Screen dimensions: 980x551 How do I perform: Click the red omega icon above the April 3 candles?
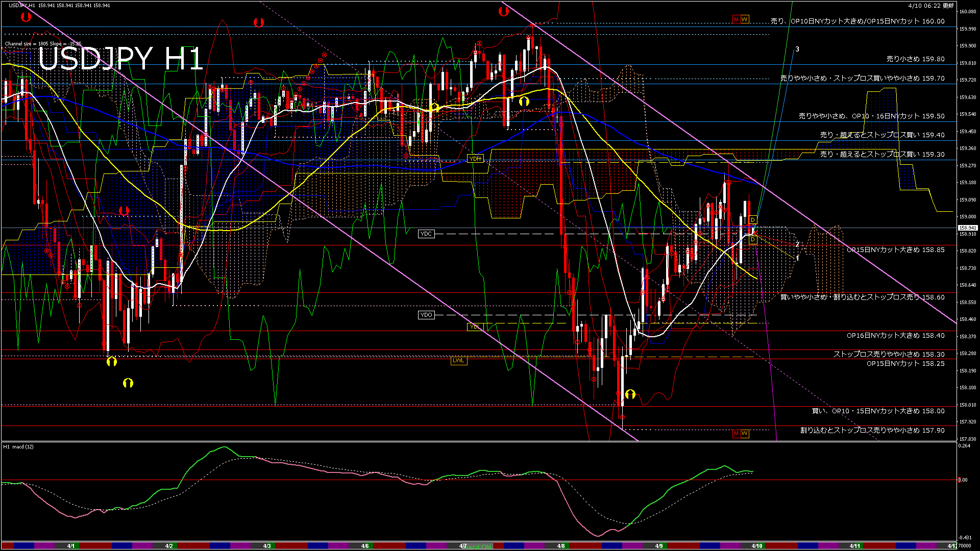pos(258,22)
